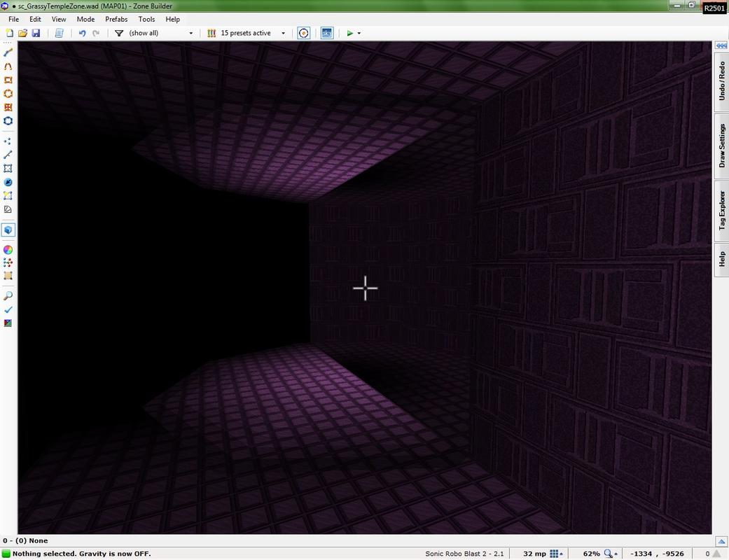This screenshot has width=729, height=560.
Task: Click the warnings triangle in status bar
Action: coord(717,554)
